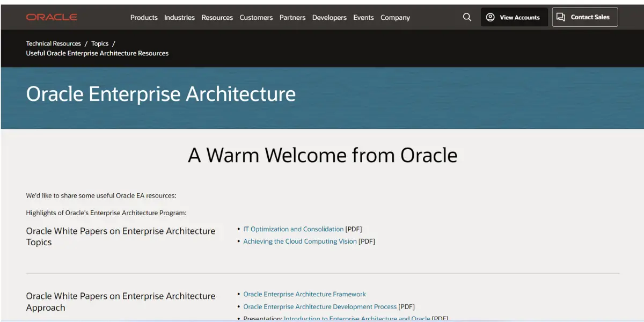Click Oracle White Papers on Enterprise Architecture Topics

pos(121,237)
